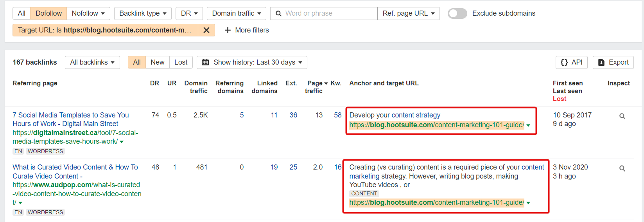This screenshot has width=644, height=222.
Task: Click WORDPRESS tag in second row
Action: pyautogui.click(x=45, y=212)
